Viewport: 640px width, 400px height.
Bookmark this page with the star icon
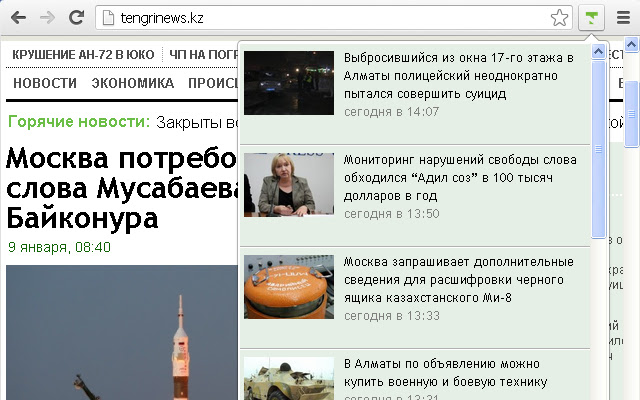tap(559, 18)
